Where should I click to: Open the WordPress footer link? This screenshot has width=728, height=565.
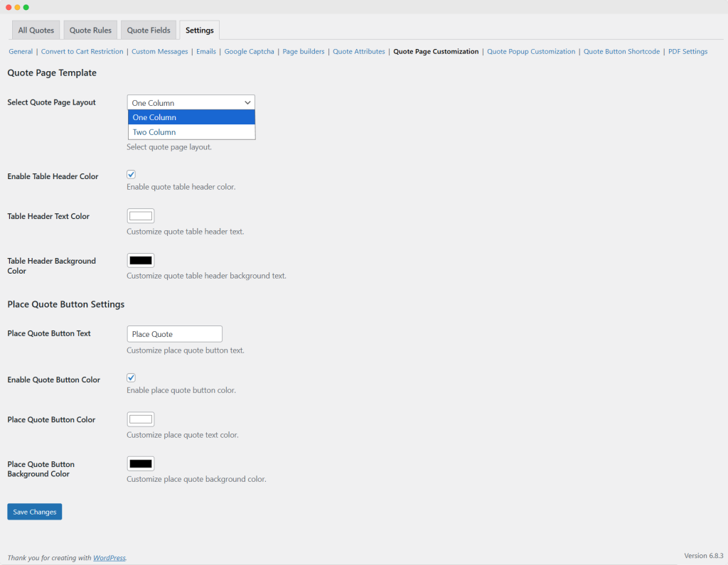pyautogui.click(x=109, y=558)
